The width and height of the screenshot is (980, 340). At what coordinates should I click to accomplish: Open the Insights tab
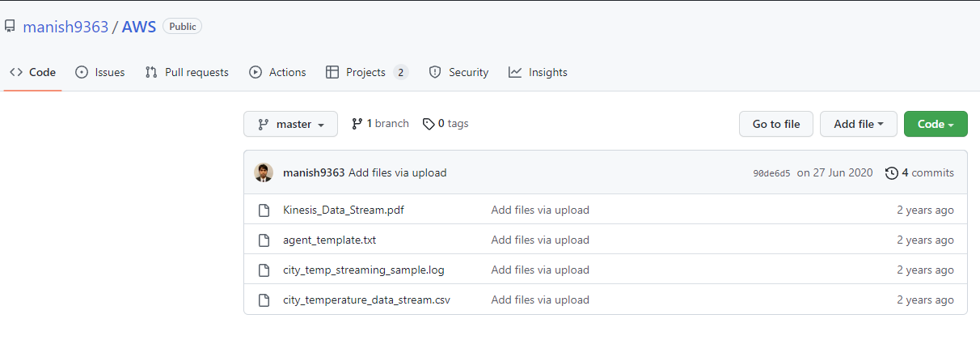(538, 72)
